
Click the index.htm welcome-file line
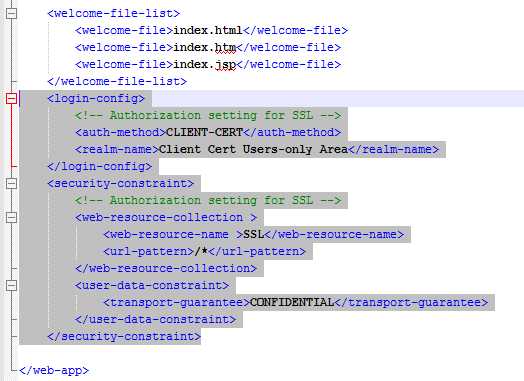tap(208, 48)
